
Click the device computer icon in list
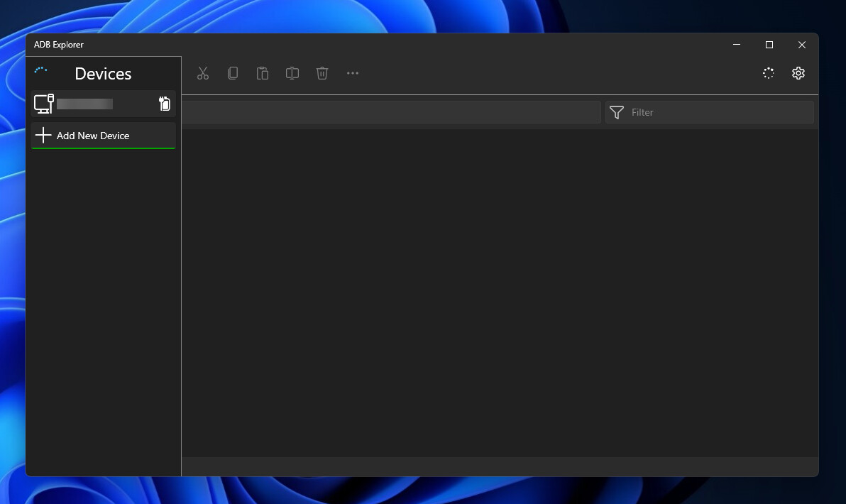pos(44,104)
